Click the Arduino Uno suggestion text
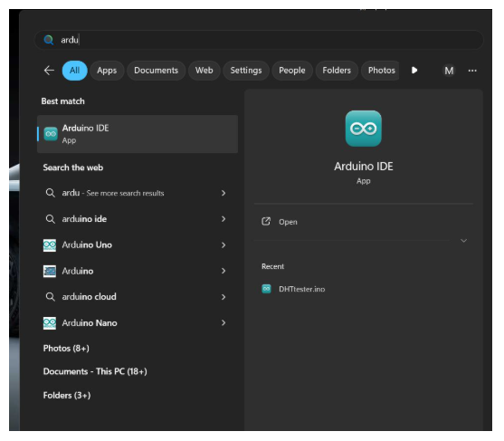This screenshot has width=504, height=441. coord(87,245)
